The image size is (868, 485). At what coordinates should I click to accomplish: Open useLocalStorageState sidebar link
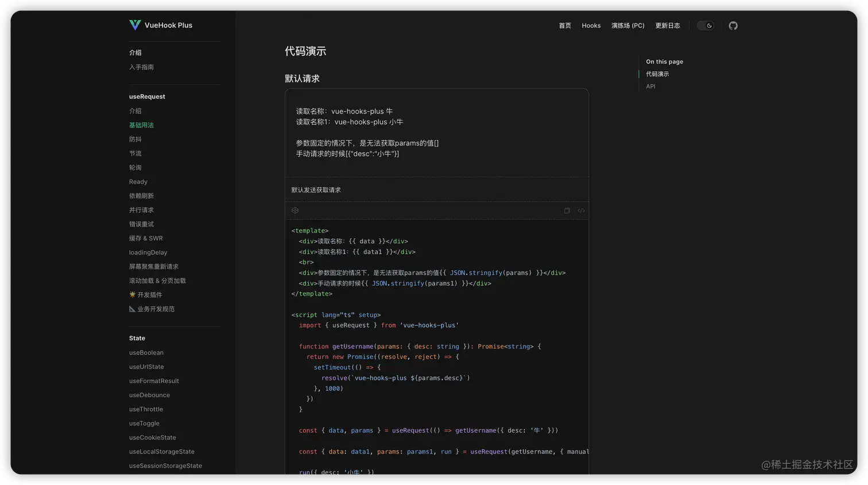pos(162,452)
